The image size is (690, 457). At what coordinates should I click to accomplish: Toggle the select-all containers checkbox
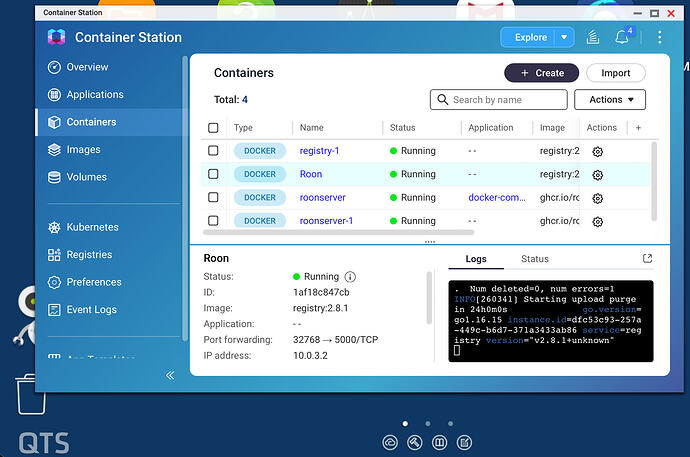[x=213, y=128]
